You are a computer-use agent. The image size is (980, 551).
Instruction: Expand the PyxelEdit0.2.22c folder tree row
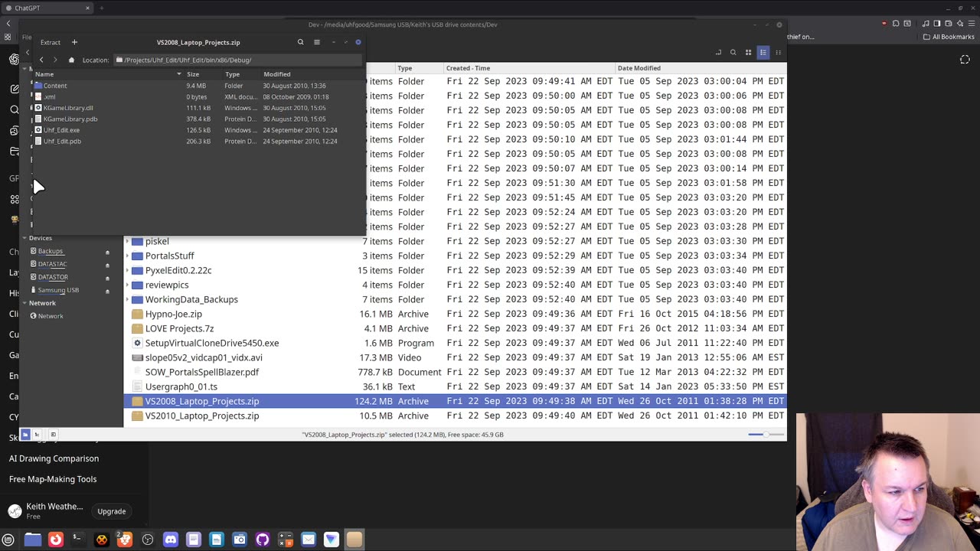(x=127, y=270)
